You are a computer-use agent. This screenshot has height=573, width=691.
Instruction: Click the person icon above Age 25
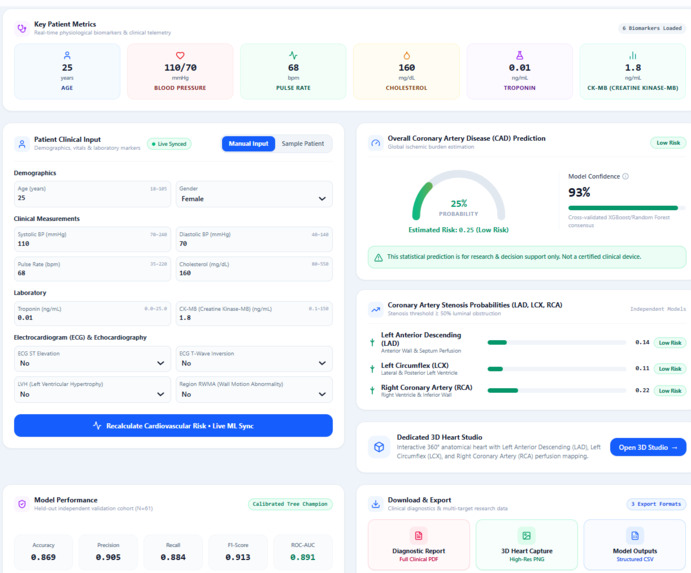pos(67,55)
